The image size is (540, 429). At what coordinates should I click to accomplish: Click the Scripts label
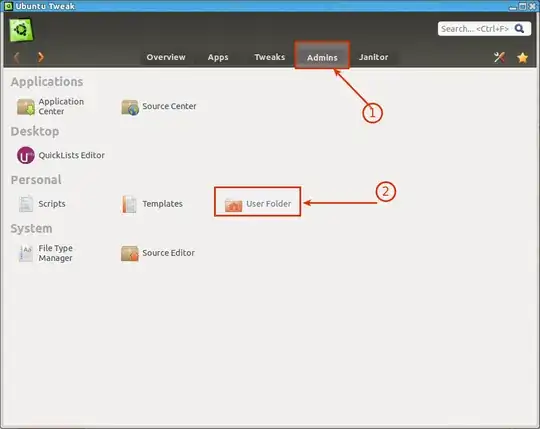point(52,204)
